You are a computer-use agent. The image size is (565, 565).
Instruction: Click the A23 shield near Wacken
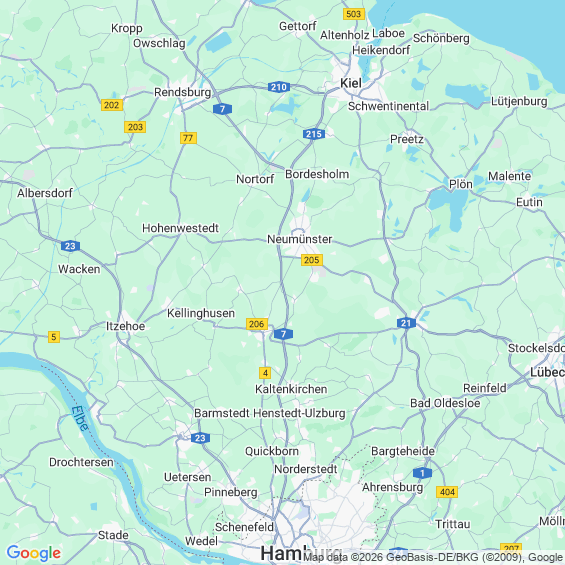coord(70,246)
